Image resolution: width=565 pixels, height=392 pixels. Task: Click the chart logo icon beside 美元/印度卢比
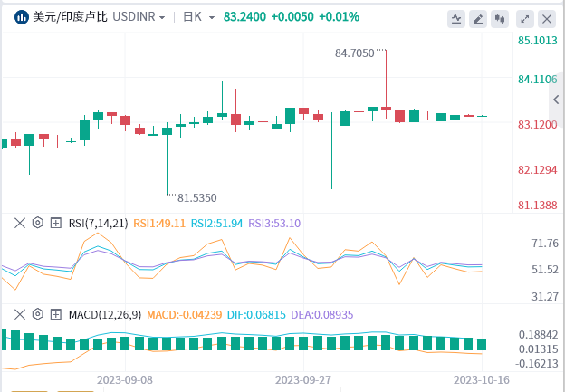click(x=14, y=17)
